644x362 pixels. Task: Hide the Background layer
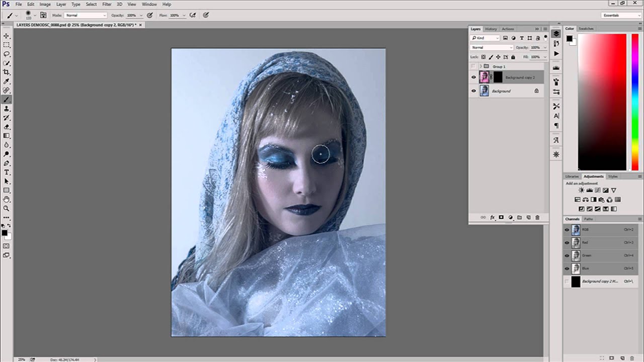click(473, 91)
